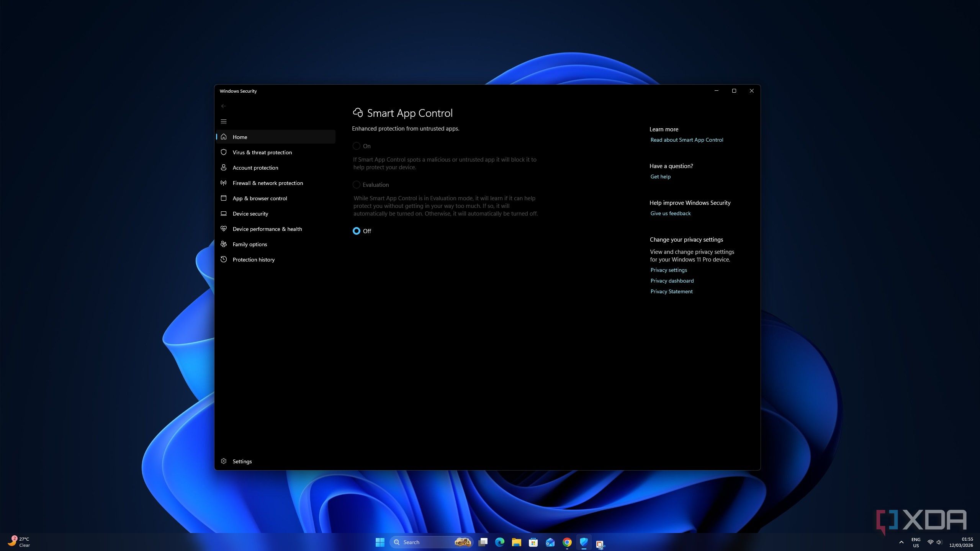Image resolution: width=980 pixels, height=551 pixels.
Task: Close the Windows Security window
Action: (x=752, y=91)
